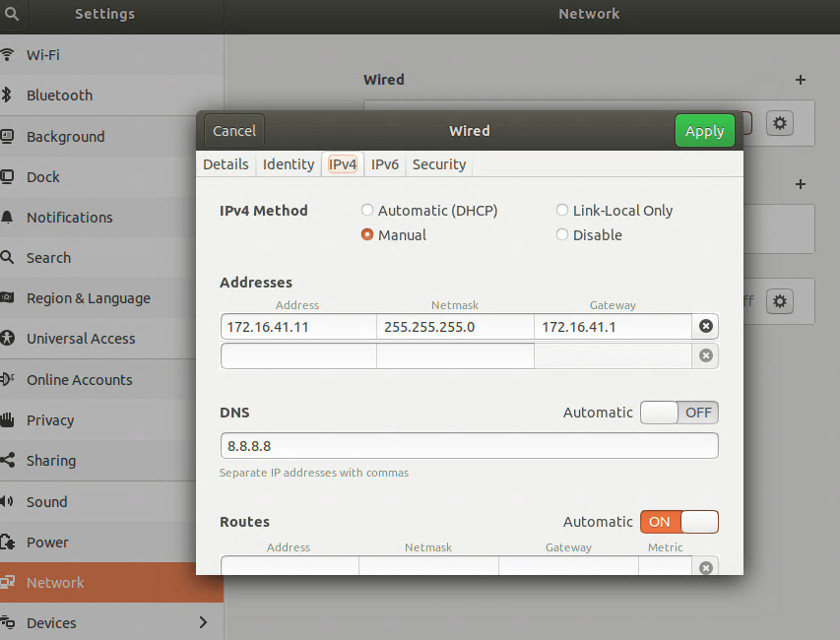Viewport: 840px width, 640px height.
Task: Select Automatic (DHCP) IPv4 method
Action: click(367, 211)
